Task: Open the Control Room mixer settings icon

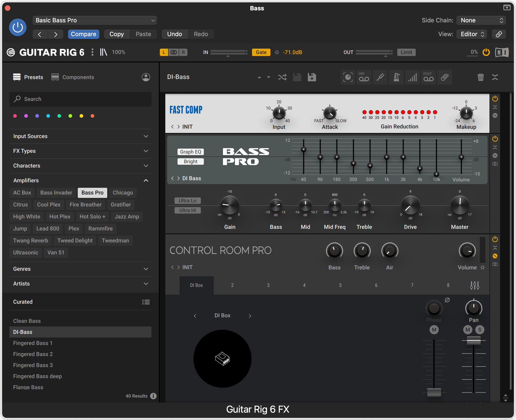Action: tap(474, 285)
